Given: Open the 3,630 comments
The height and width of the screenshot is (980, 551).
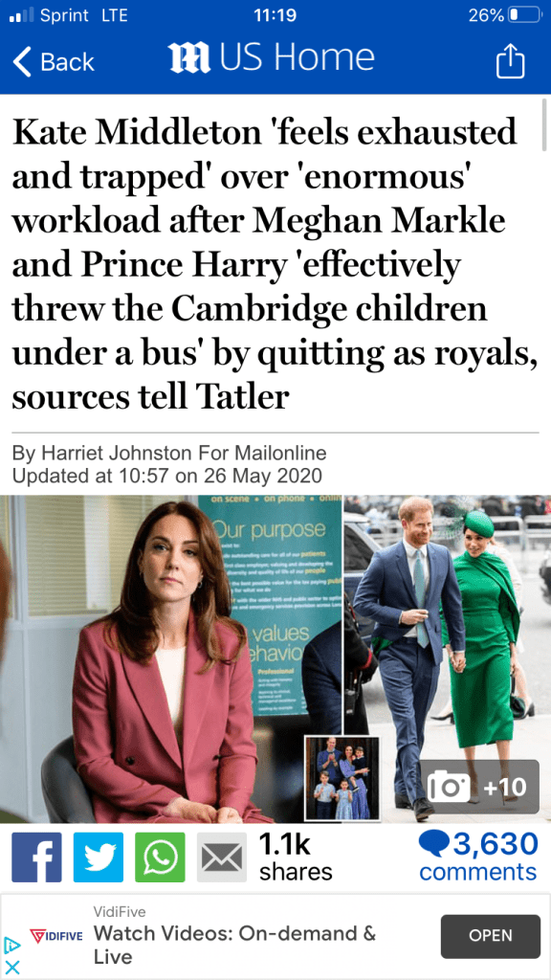Looking at the screenshot, I should coord(478,857).
